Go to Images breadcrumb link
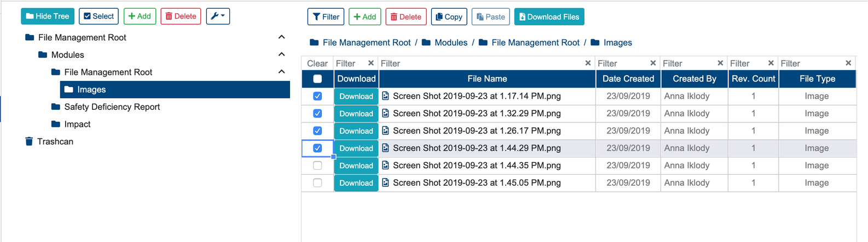The image size is (868, 242). (x=617, y=43)
